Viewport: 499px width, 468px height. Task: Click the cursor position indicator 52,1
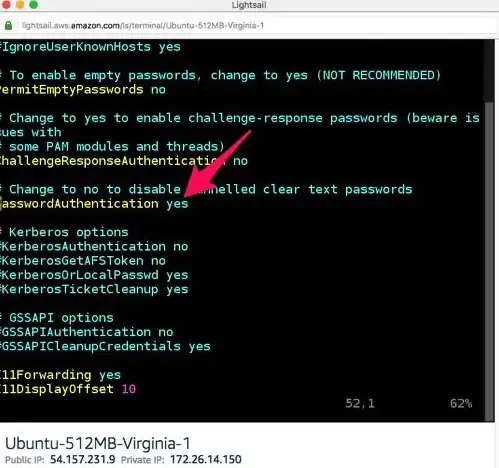click(x=360, y=404)
